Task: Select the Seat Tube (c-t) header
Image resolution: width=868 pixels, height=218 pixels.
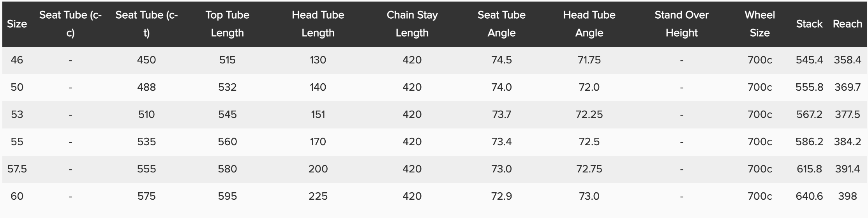Action: (146, 24)
